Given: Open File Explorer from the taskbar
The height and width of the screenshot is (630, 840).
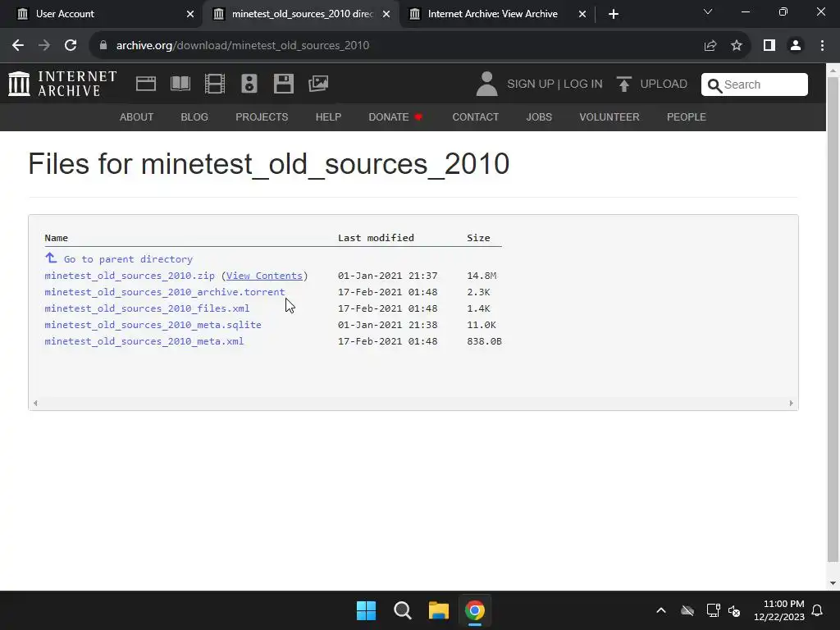Looking at the screenshot, I should tap(438, 610).
